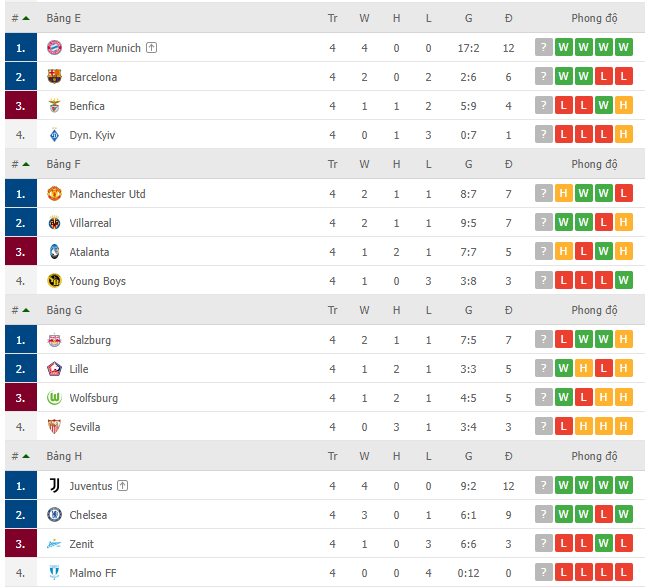Click the Barcelona club crest
This screenshot has width=645, height=587.
pyautogui.click(x=54, y=77)
